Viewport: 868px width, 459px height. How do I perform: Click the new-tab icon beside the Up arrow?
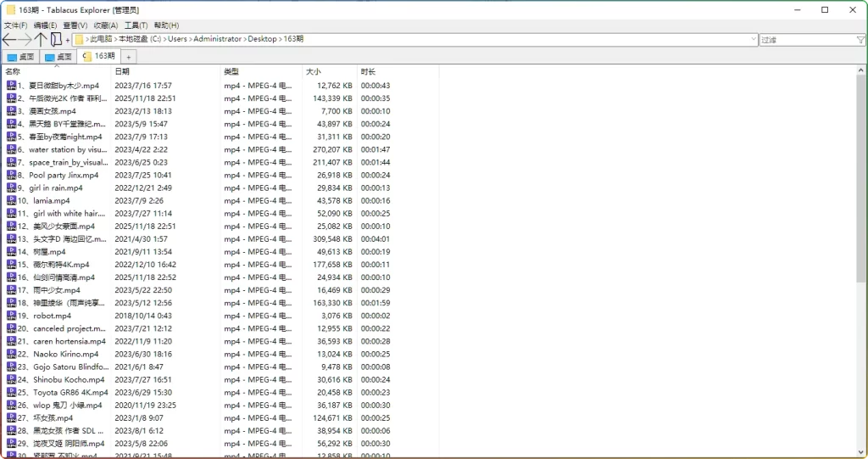tap(56, 40)
